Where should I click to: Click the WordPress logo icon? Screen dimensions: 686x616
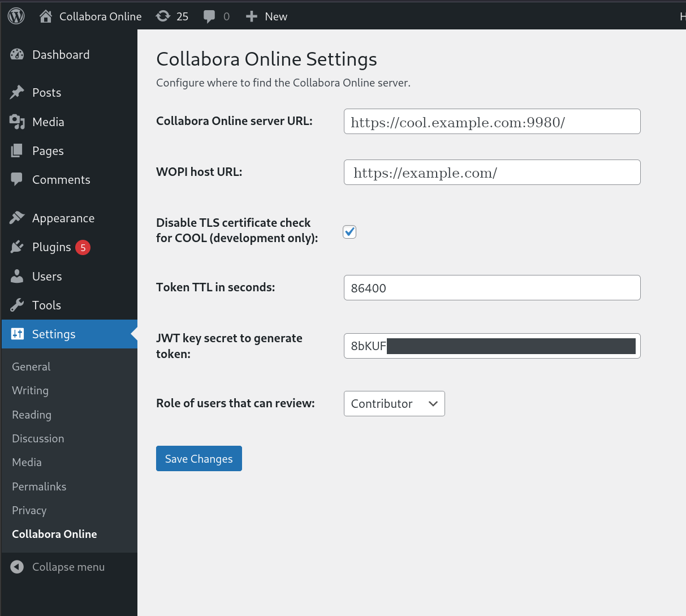coord(16,16)
